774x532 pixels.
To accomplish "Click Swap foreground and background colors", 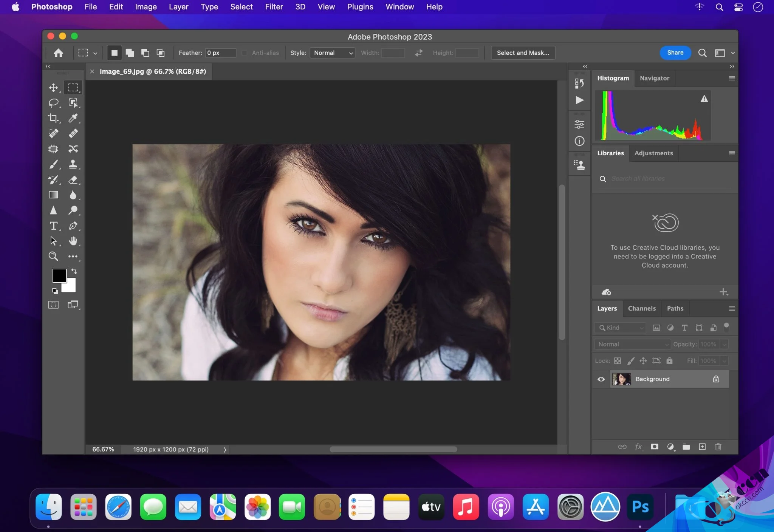I will coord(74,271).
